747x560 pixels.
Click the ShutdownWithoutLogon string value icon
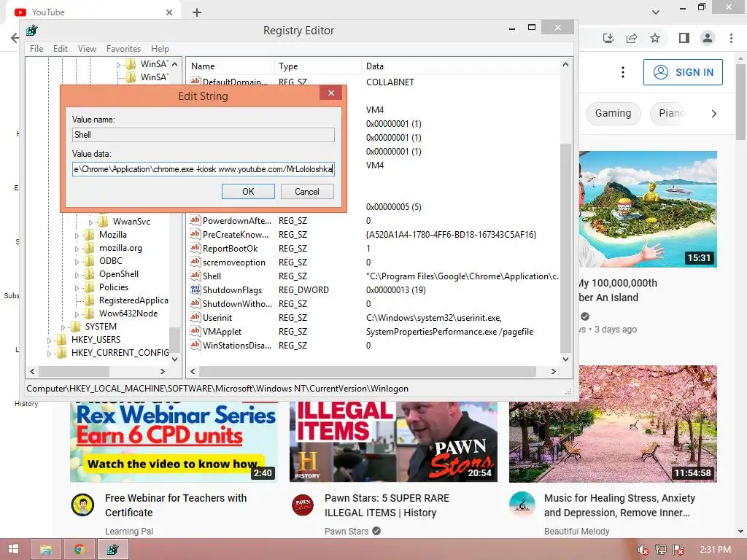tap(196, 303)
